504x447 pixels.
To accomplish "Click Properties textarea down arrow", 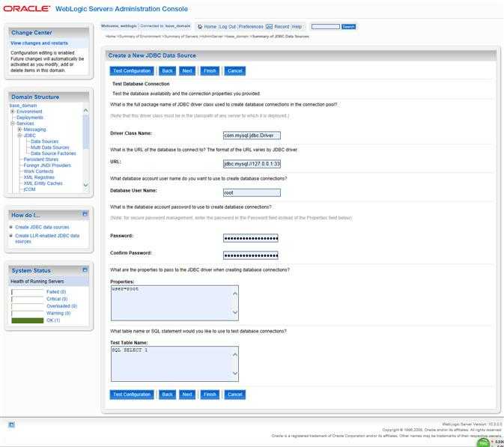I will point(235,312).
